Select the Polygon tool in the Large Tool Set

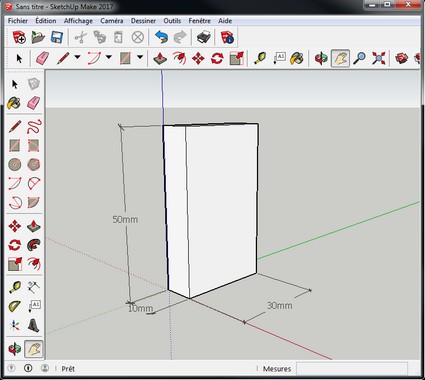tap(34, 164)
